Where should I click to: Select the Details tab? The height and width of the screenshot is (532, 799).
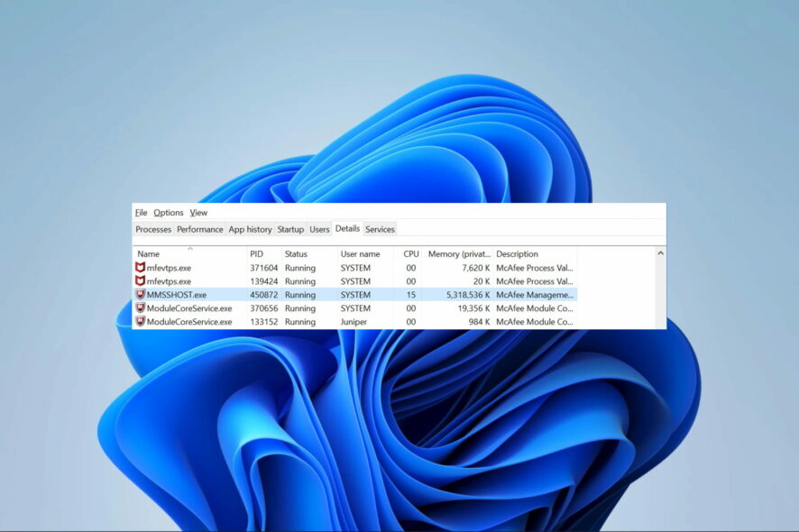coord(347,229)
